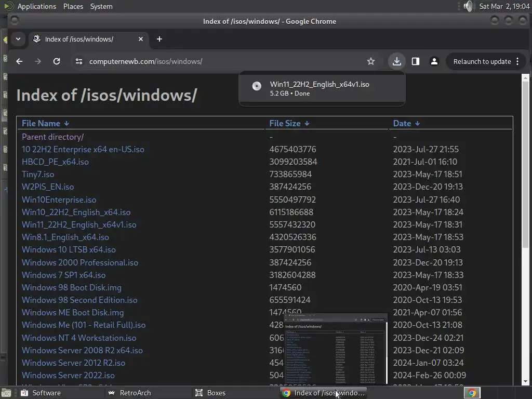Download Windows 7 SP1 x64.iso
The height and width of the screenshot is (399, 532).
click(x=64, y=275)
